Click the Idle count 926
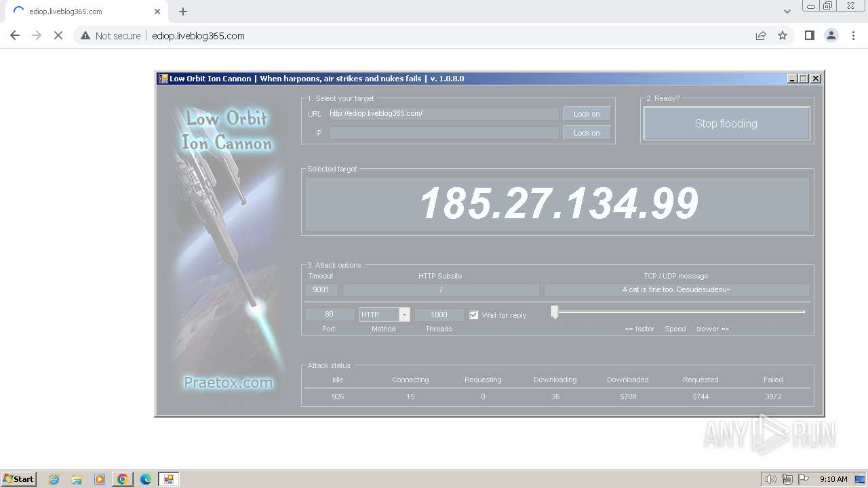The height and width of the screenshot is (488, 868). point(338,396)
